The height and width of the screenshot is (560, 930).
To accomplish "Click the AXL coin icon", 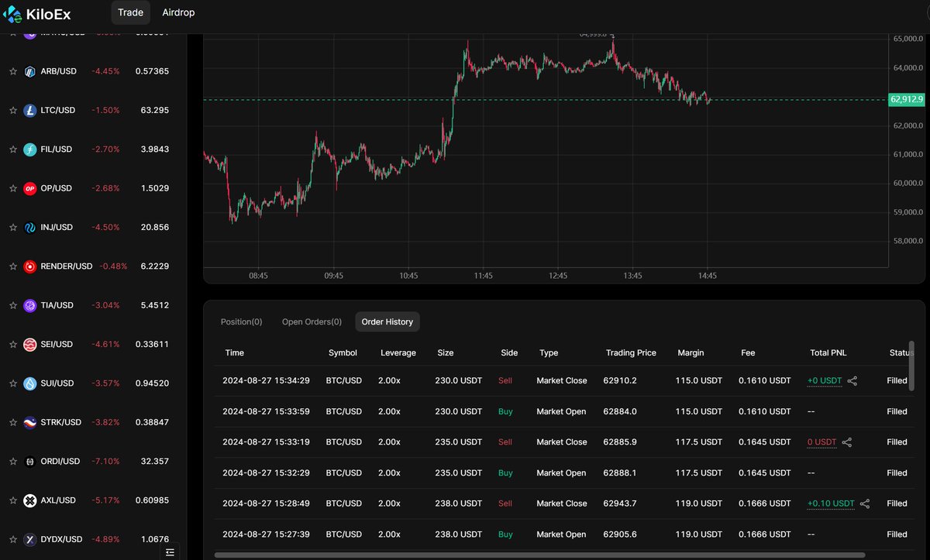I will click(x=30, y=500).
